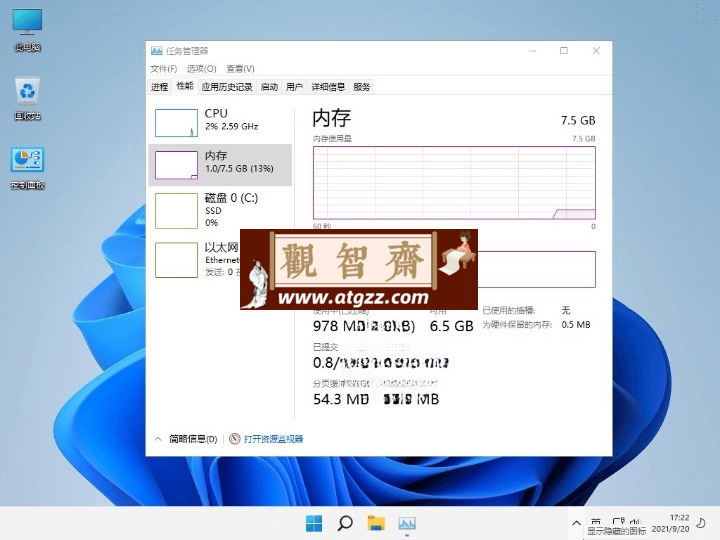This screenshot has height=540, width=720.
Task: Open the This PC desktop icon
Action: (28, 30)
